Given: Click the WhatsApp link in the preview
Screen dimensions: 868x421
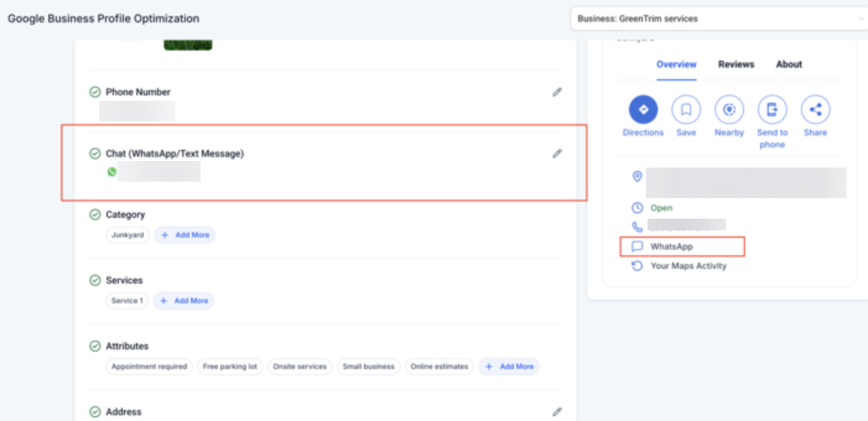Looking at the screenshot, I should (671, 246).
